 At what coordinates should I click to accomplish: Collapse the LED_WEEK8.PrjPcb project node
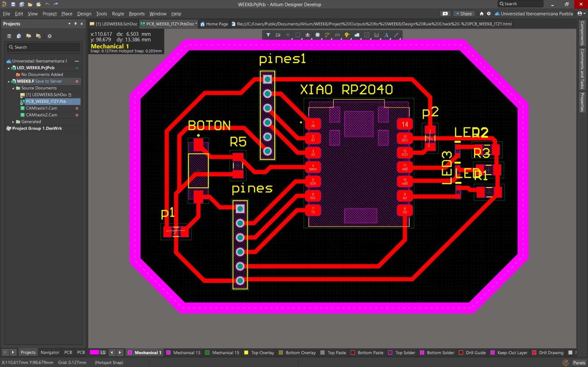coord(8,68)
